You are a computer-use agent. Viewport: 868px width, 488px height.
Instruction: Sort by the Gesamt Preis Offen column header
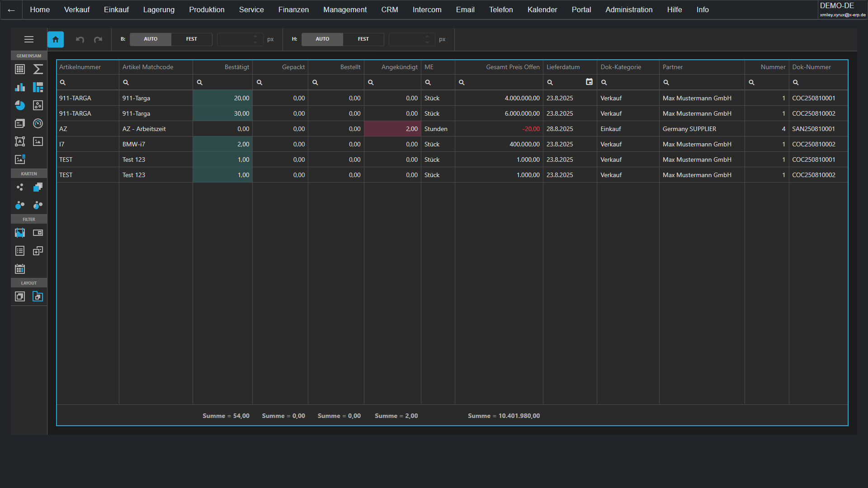point(512,67)
